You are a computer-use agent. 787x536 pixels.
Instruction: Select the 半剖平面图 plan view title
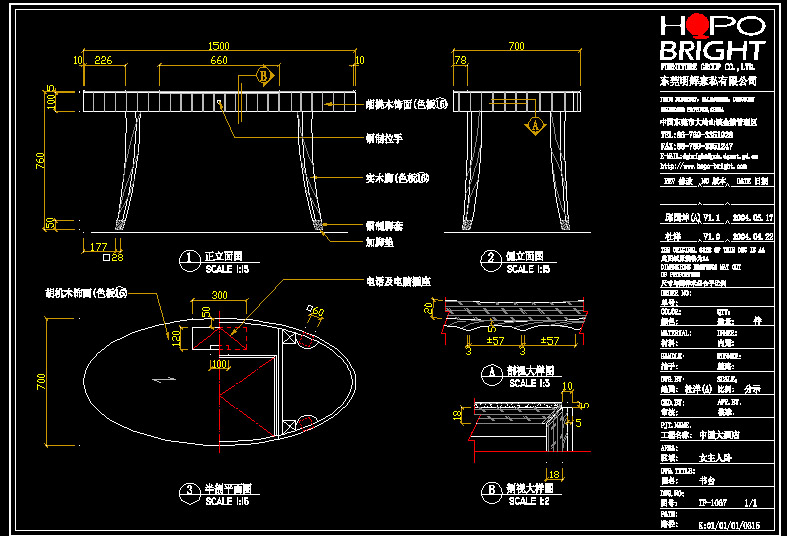tap(228, 489)
